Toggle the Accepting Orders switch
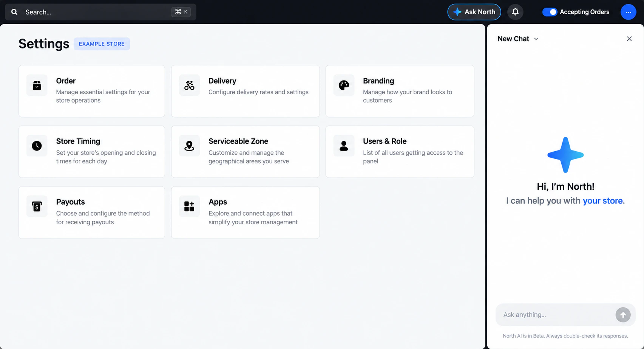The height and width of the screenshot is (349, 644). pyautogui.click(x=550, y=12)
